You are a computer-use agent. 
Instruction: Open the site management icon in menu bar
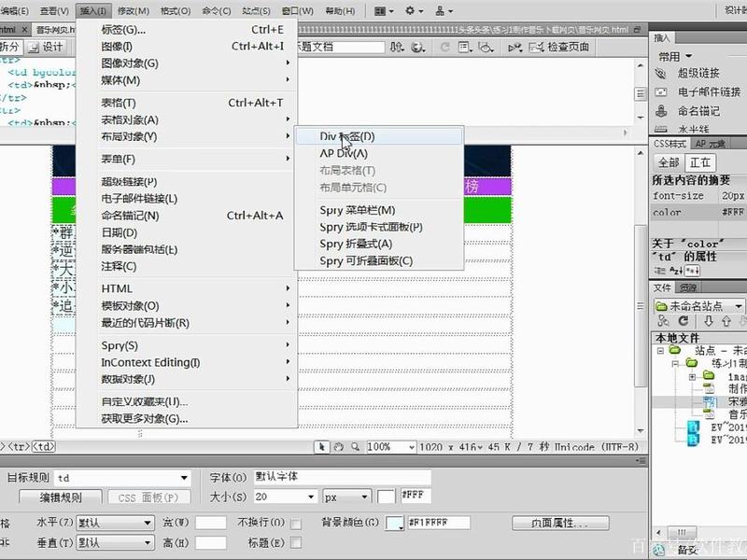444,10
